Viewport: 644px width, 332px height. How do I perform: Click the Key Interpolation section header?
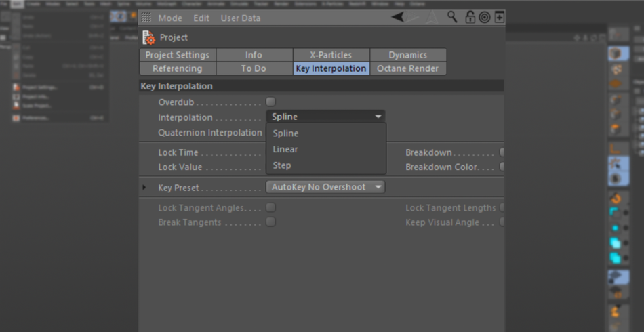(x=321, y=86)
